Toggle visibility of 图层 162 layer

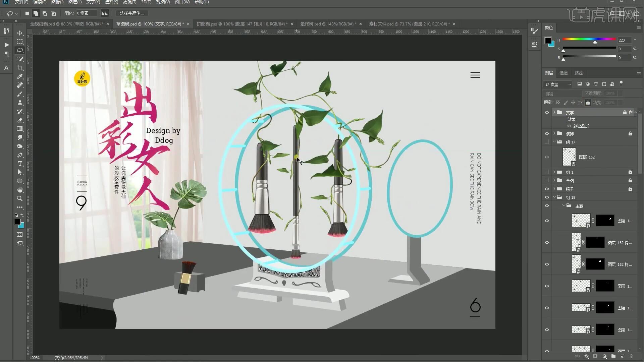pos(547,157)
